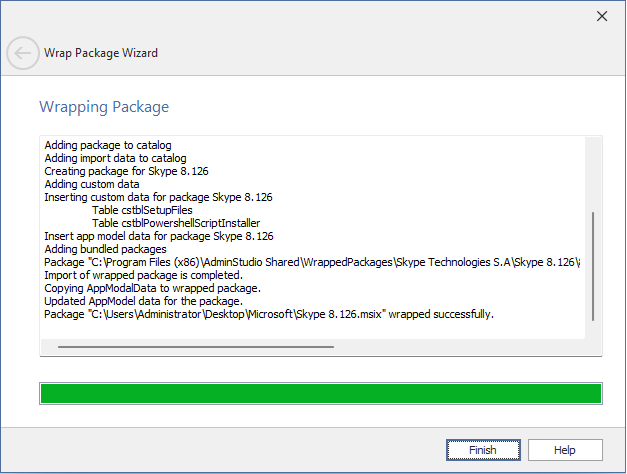Select the "Adding custom data" log entry
627x474 pixels.
click(x=92, y=184)
